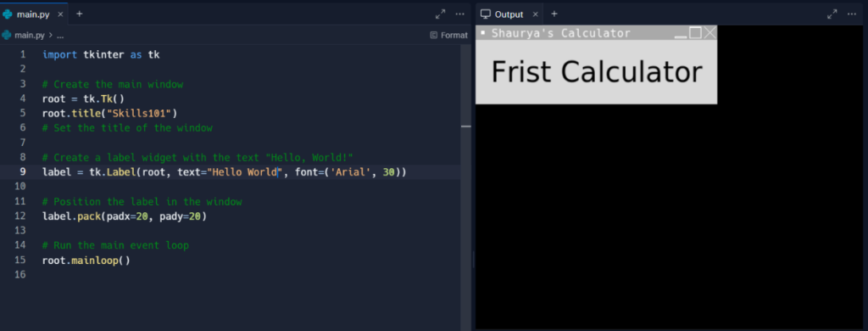Close the main.py tab
Image resolution: width=868 pixels, height=331 pixels.
(x=60, y=14)
